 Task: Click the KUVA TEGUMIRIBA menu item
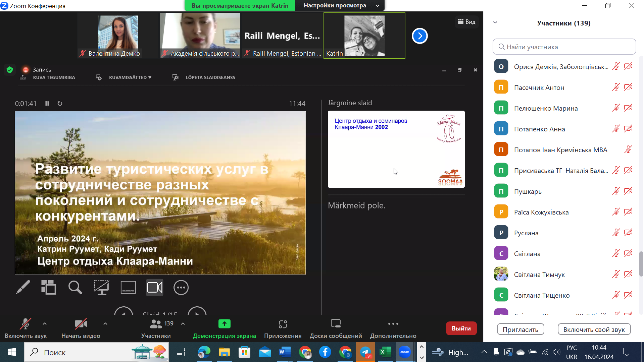54,77
